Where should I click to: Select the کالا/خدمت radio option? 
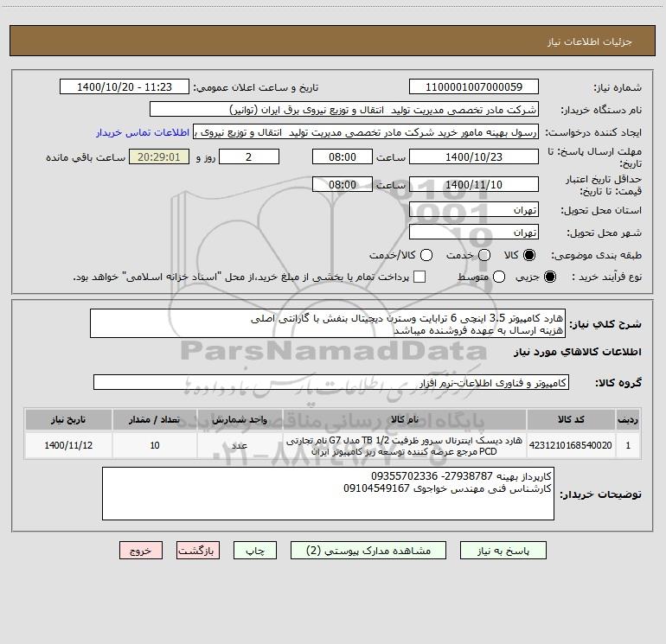[x=426, y=255]
